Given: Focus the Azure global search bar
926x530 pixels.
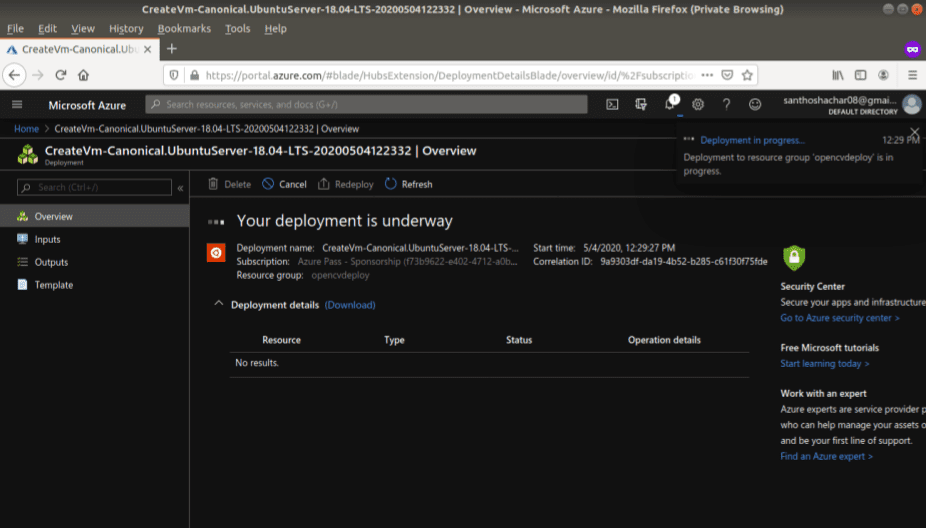Looking at the screenshot, I should point(366,105).
